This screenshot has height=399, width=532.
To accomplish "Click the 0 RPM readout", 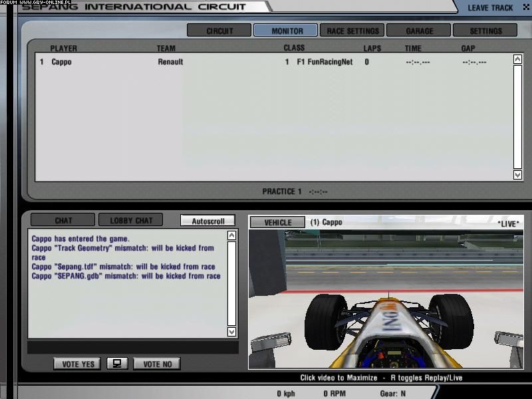I will [334, 394].
